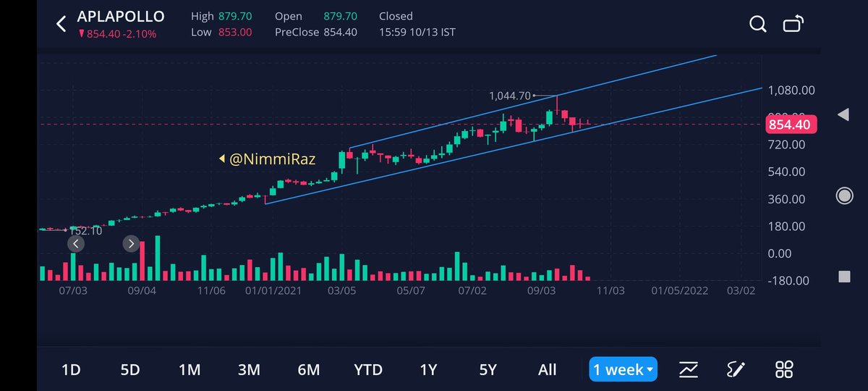Tap the 07/03 date axis label

(73, 290)
